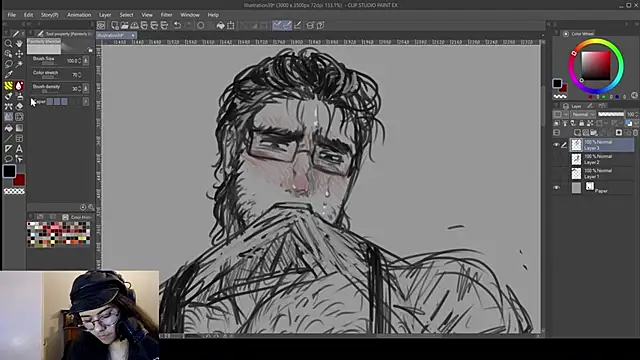Open the File menu

11,15
